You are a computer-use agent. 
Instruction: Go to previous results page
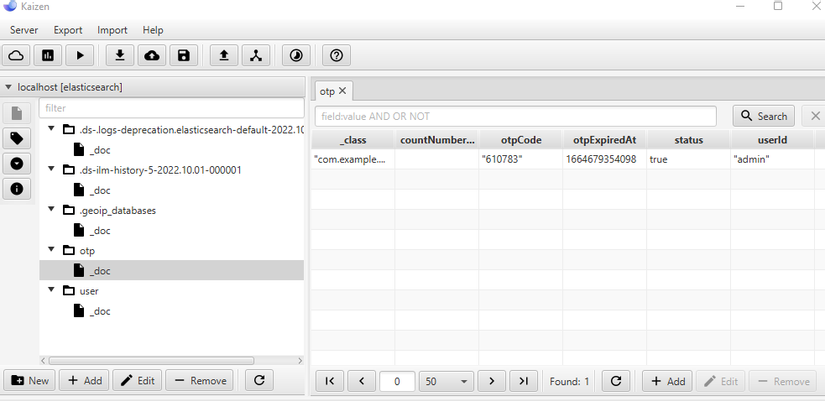(362, 381)
